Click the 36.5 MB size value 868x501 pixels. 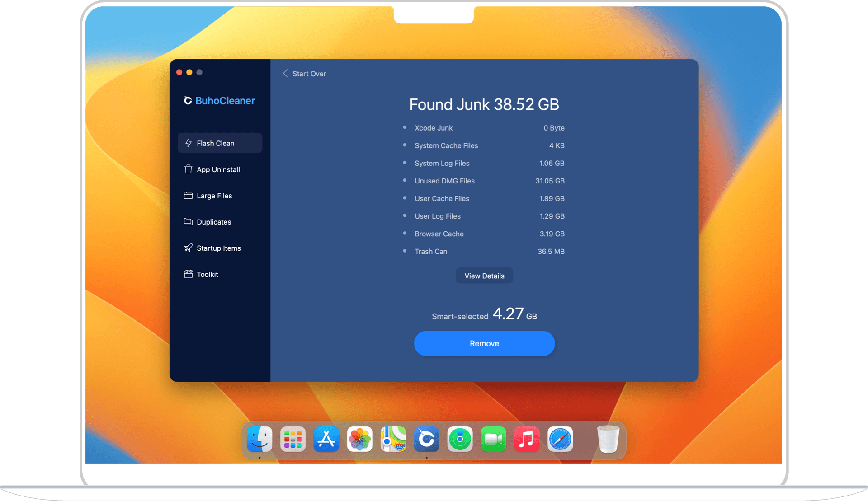pyautogui.click(x=551, y=251)
